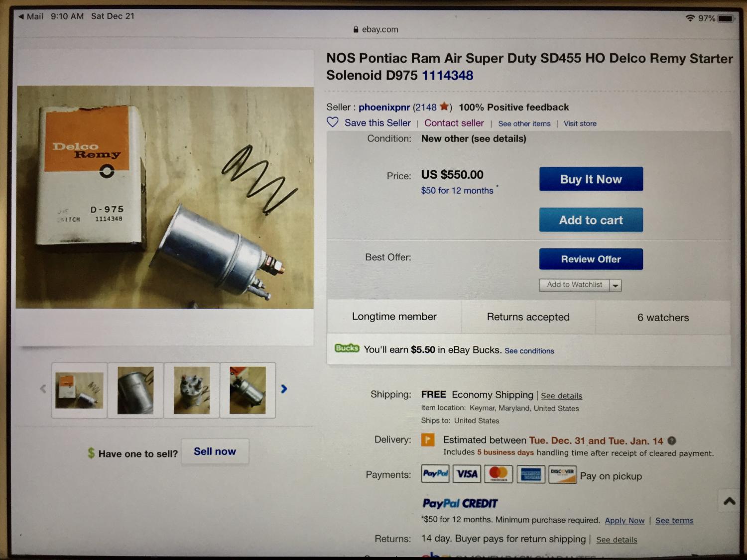Screen dimensions: 747x560
Task: Click the Add to cart button
Action: [x=591, y=220]
